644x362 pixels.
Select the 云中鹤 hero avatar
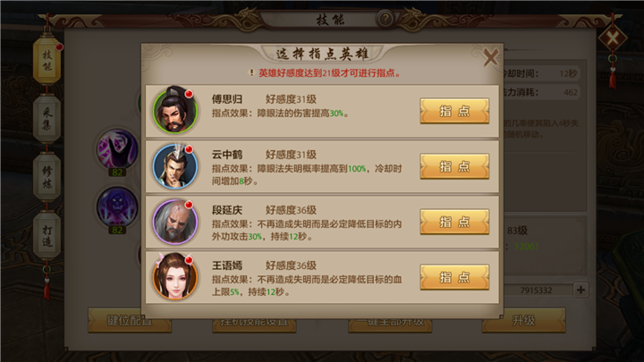175,166
